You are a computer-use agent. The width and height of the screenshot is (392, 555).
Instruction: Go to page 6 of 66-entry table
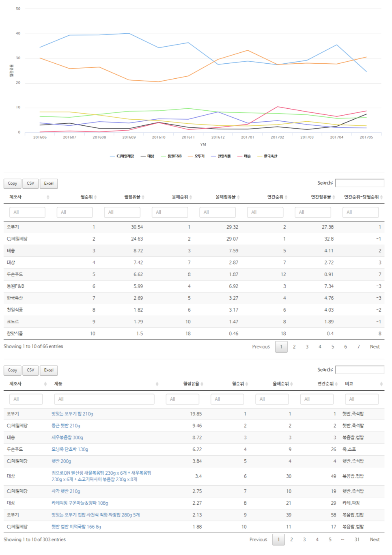tap(345, 347)
